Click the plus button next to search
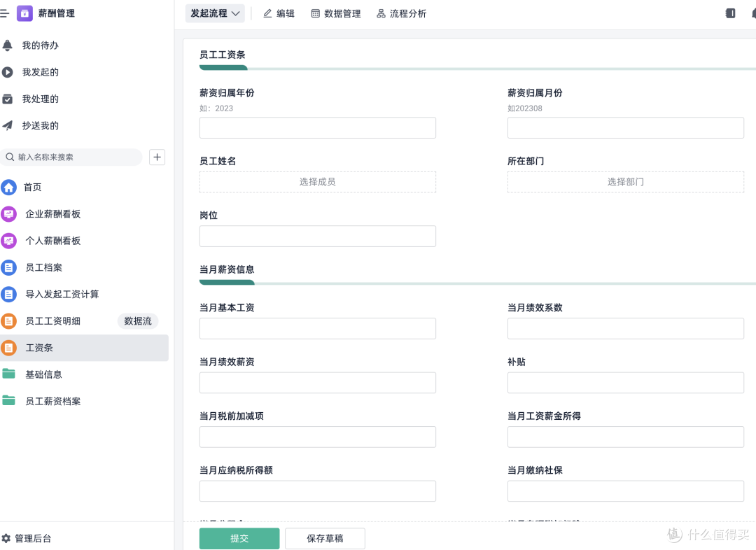The image size is (756, 550). (157, 157)
